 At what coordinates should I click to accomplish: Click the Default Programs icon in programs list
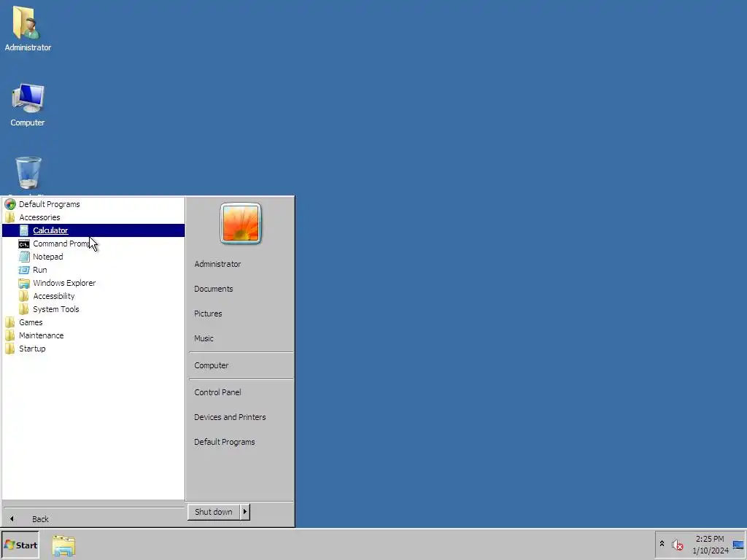(10, 204)
